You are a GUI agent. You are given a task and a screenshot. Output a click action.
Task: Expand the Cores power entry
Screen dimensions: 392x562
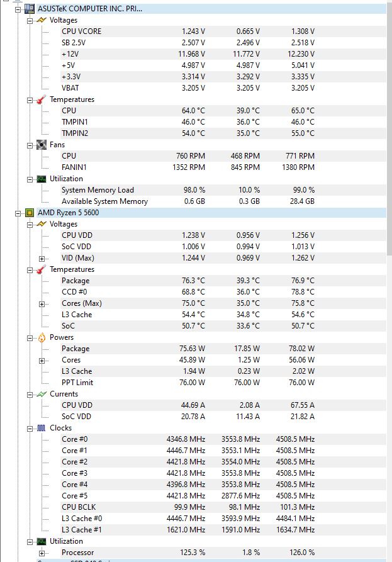42,361
